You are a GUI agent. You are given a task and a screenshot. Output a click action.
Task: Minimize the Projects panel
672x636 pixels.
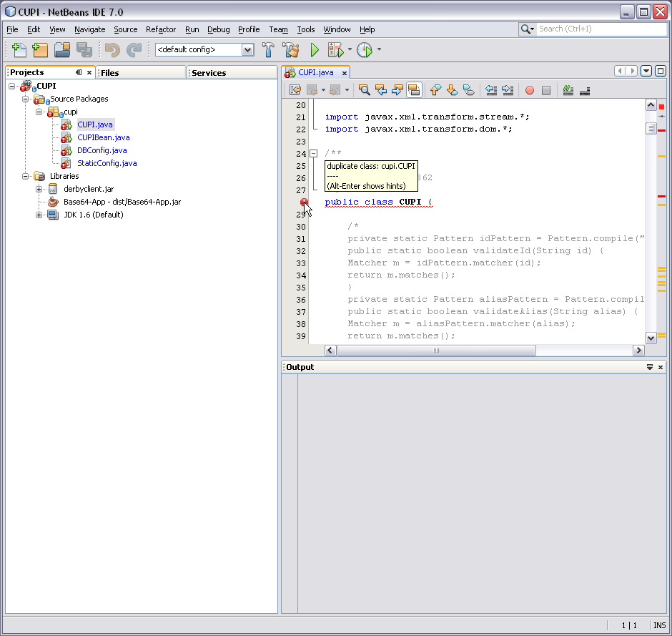click(x=79, y=72)
